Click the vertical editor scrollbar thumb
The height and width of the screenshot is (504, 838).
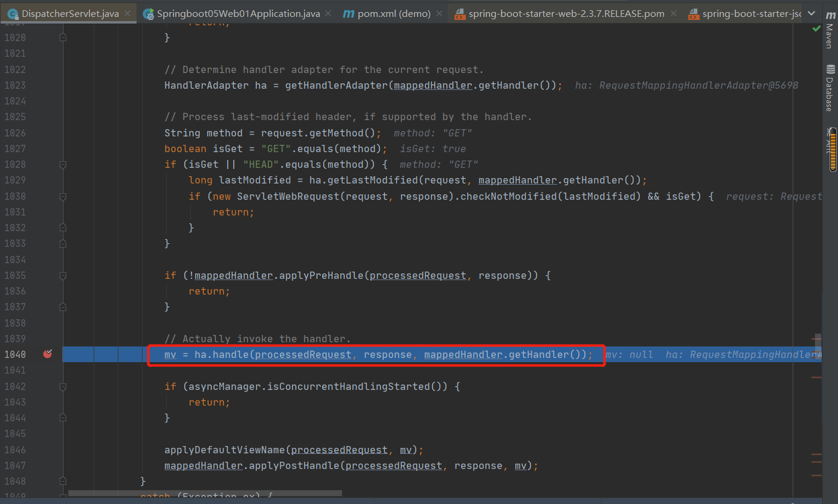(818, 348)
